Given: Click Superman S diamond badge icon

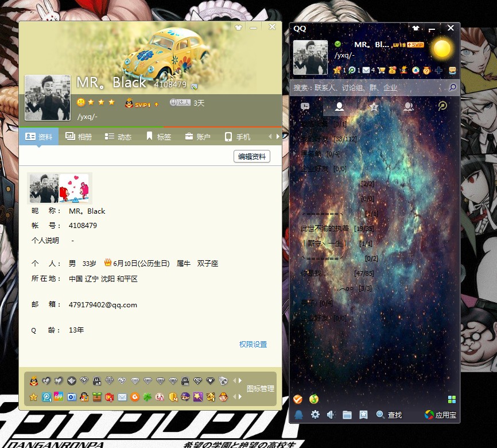Looking at the screenshot, I should pos(198,380).
